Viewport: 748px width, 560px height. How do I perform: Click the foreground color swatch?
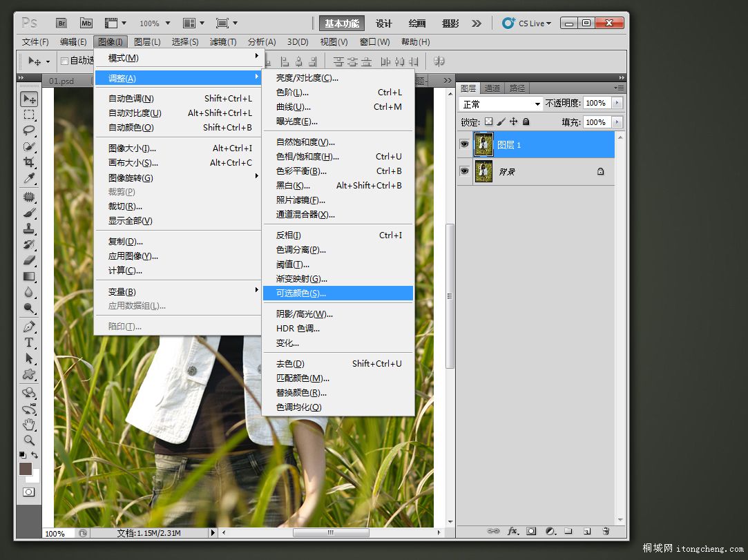[26, 470]
